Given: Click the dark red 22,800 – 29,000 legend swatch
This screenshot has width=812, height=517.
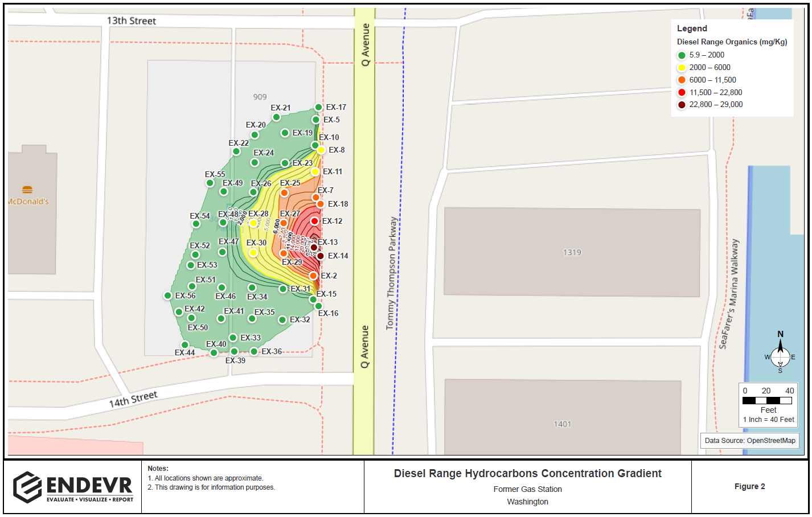Looking at the screenshot, I should pos(682,105).
